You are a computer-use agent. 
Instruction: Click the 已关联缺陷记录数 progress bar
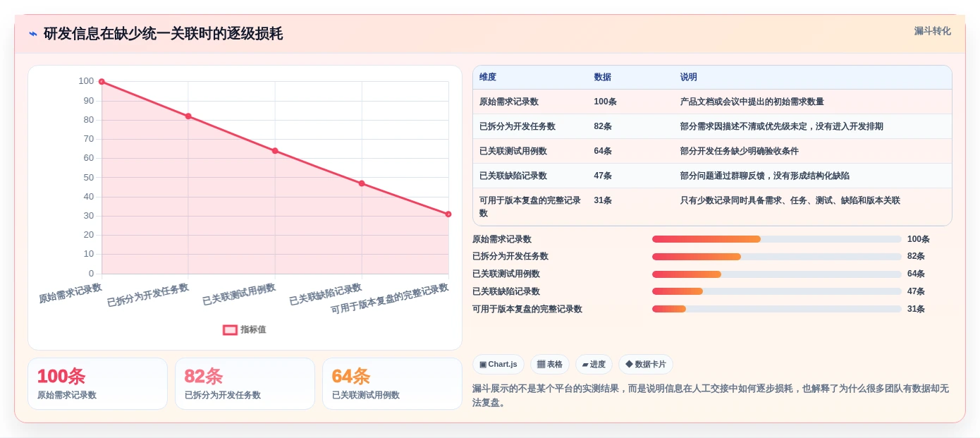(x=777, y=291)
